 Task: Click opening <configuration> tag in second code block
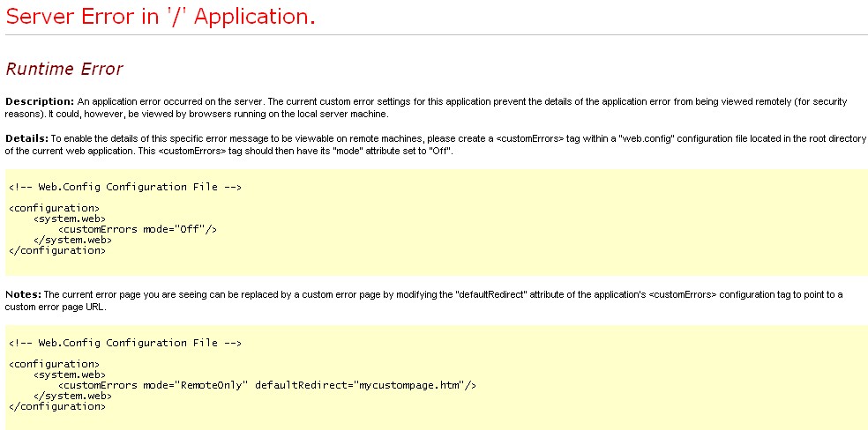click(54, 364)
